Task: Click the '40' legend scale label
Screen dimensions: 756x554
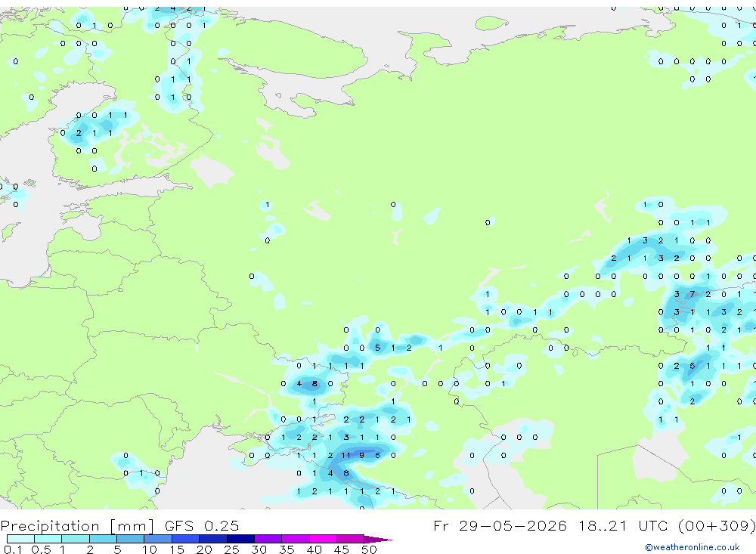Action: click(x=314, y=549)
